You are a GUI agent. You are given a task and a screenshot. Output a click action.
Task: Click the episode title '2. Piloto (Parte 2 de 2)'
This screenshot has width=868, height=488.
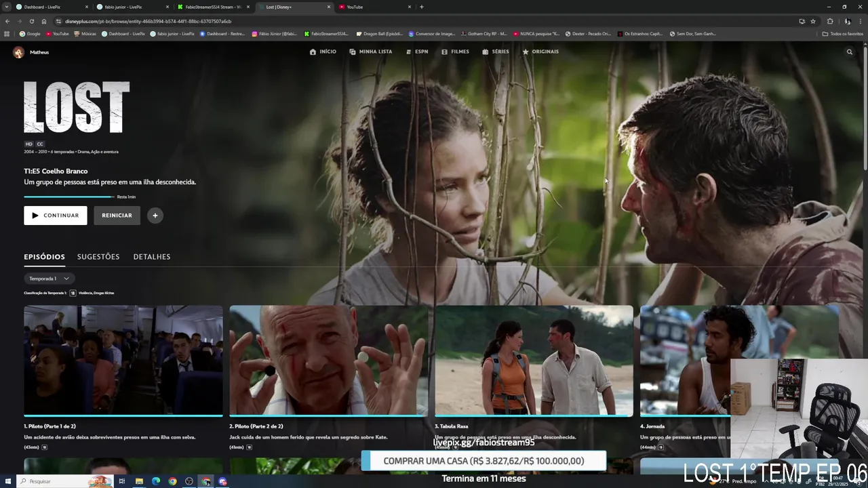pyautogui.click(x=256, y=426)
